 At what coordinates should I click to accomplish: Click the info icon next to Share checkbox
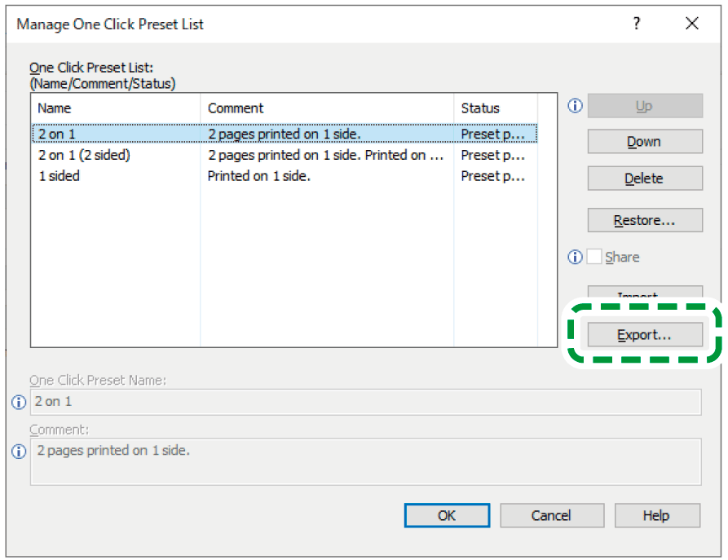coord(576,257)
